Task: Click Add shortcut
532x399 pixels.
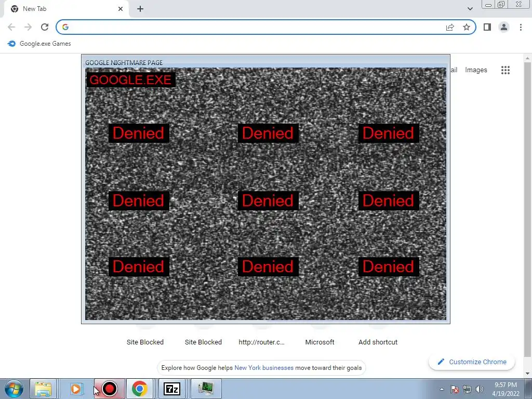Action: 378,342
